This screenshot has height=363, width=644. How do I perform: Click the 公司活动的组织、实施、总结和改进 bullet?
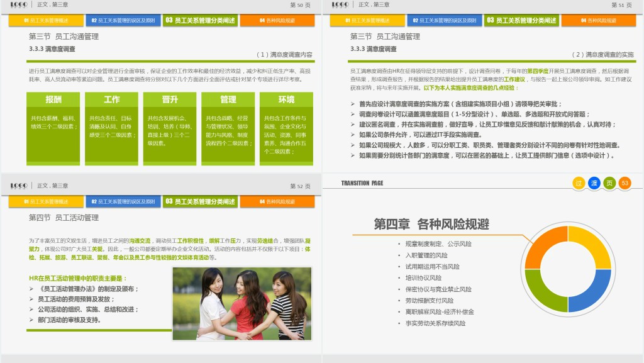tap(88, 310)
